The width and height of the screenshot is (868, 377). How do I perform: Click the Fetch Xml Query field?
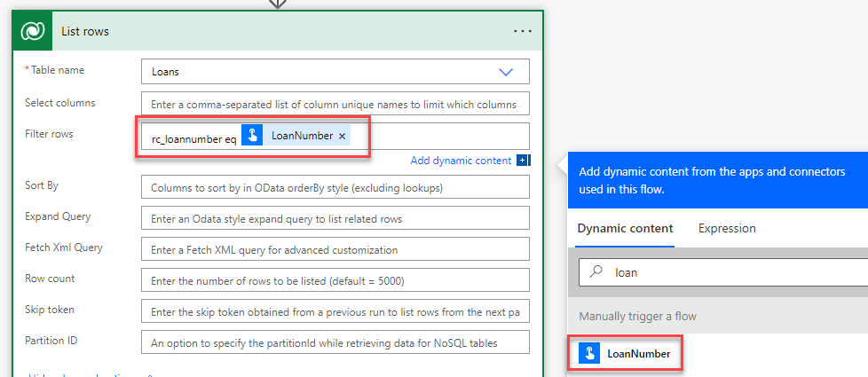coord(335,250)
